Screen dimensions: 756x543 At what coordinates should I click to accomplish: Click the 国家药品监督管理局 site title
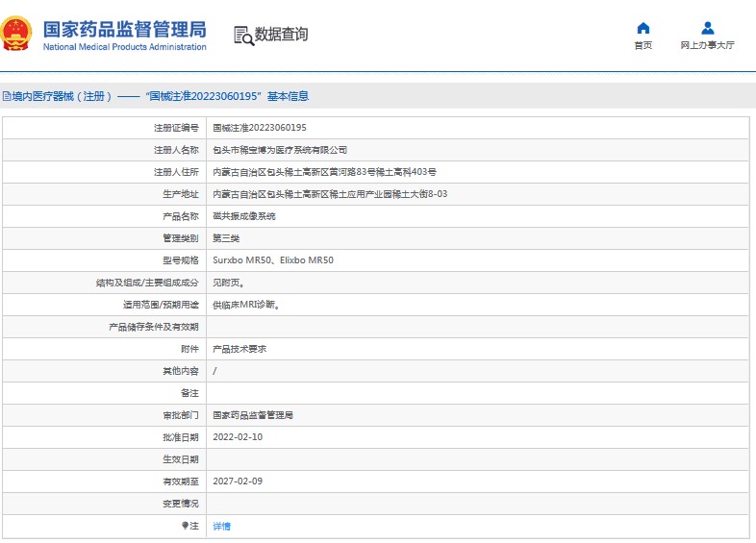coord(125,29)
